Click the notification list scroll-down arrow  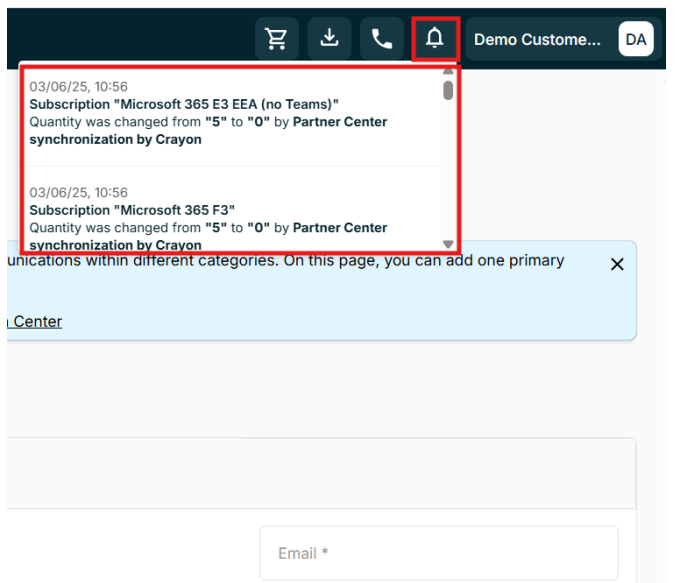[448, 244]
